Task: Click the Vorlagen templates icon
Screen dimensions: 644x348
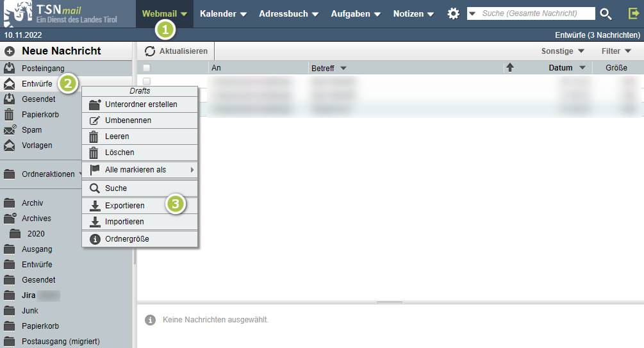Action: pyautogui.click(x=10, y=145)
